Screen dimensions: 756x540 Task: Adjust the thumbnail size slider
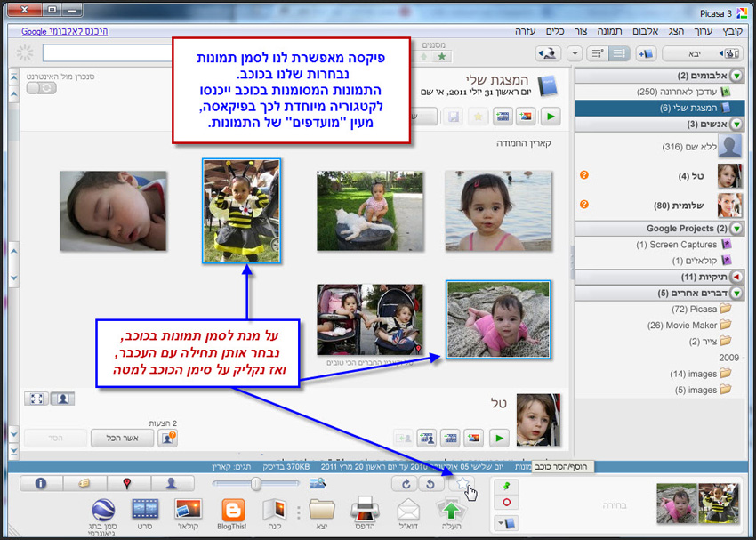256,483
